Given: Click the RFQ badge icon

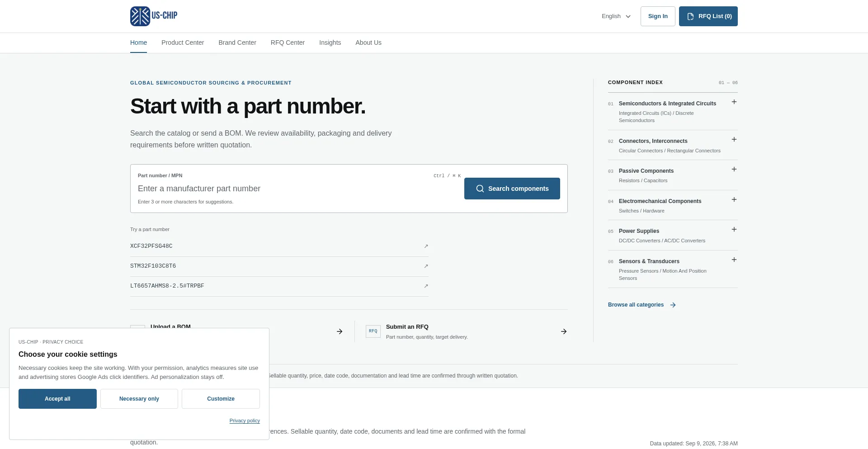Looking at the screenshot, I should (x=373, y=331).
